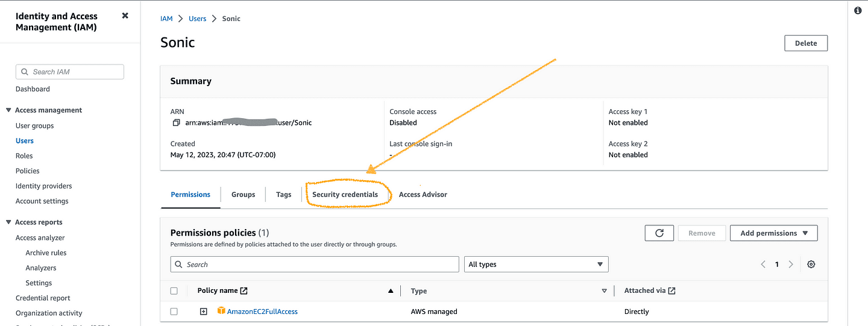Open the All types filter dropdown
The height and width of the screenshot is (326, 868).
pyautogui.click(x=536, y=265)
